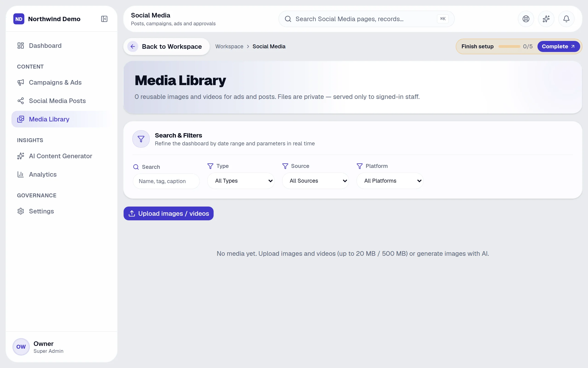Click the Northwind Demo workspace name
Image resolution: width=588 pixels, height=368 pixels.
[54, 19]
